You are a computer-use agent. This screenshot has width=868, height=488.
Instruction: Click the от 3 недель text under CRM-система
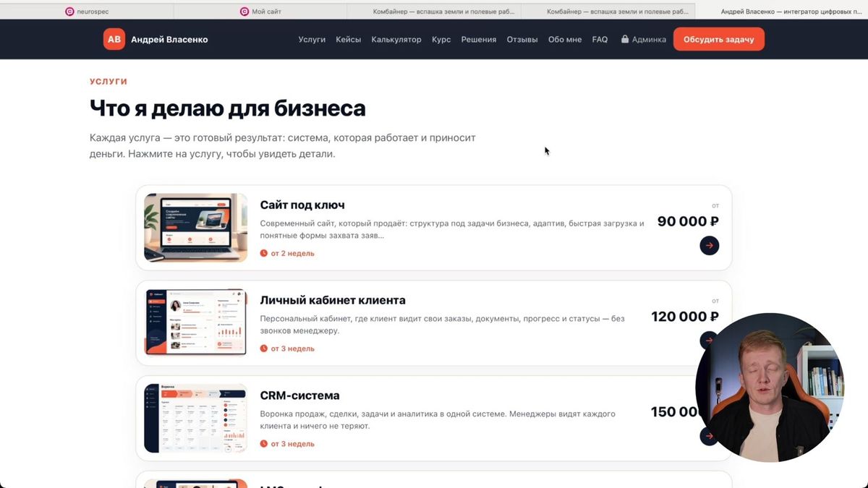pos(293,444)
